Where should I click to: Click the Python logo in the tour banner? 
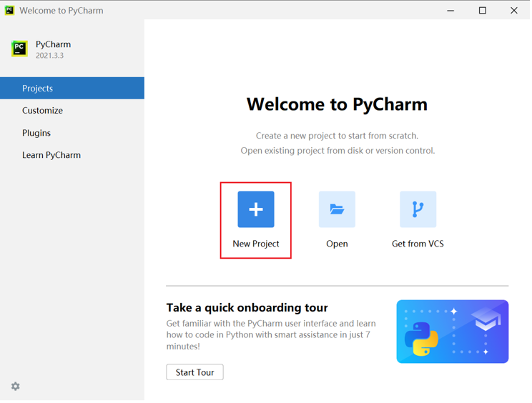[x=421, y=339]
